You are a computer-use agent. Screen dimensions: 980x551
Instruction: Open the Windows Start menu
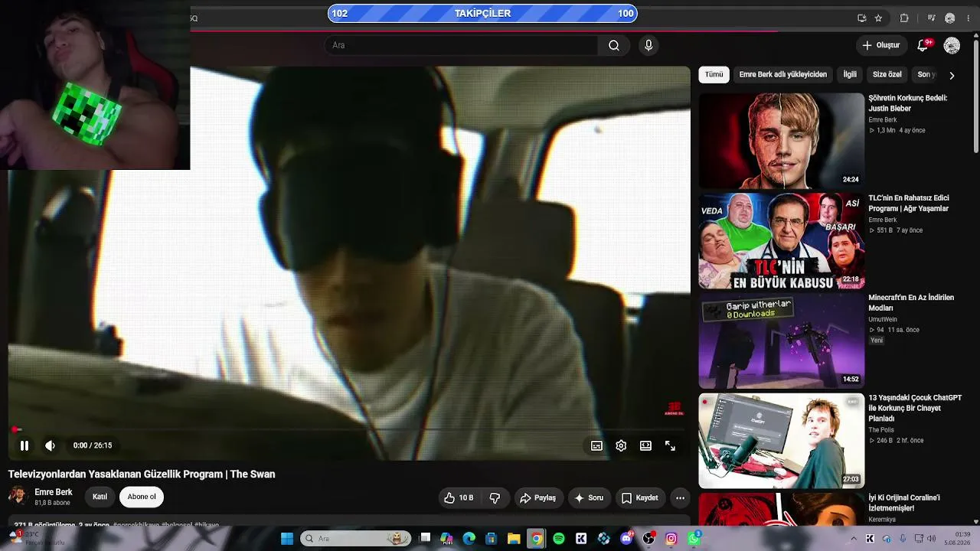287,539
